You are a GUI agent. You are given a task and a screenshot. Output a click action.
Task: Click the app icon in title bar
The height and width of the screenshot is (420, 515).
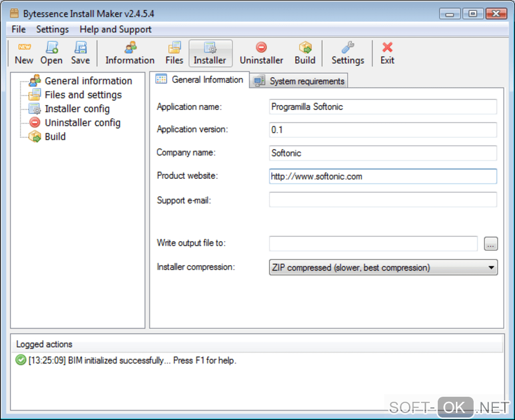[14, 14]
